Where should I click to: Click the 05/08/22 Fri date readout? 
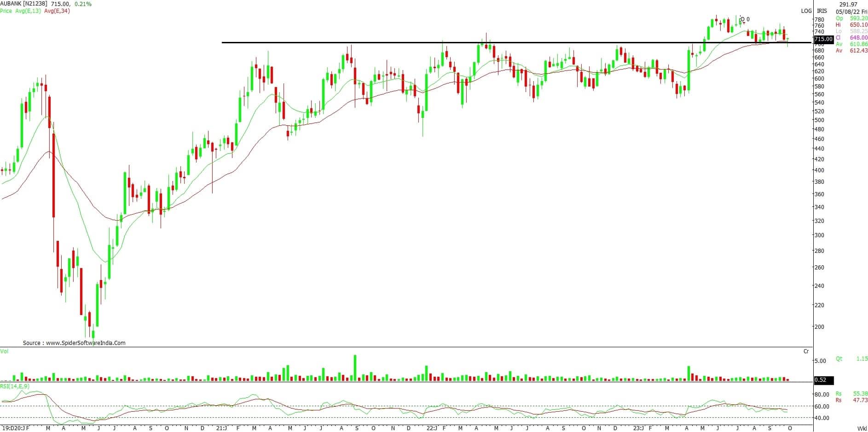tap(851, 12)
